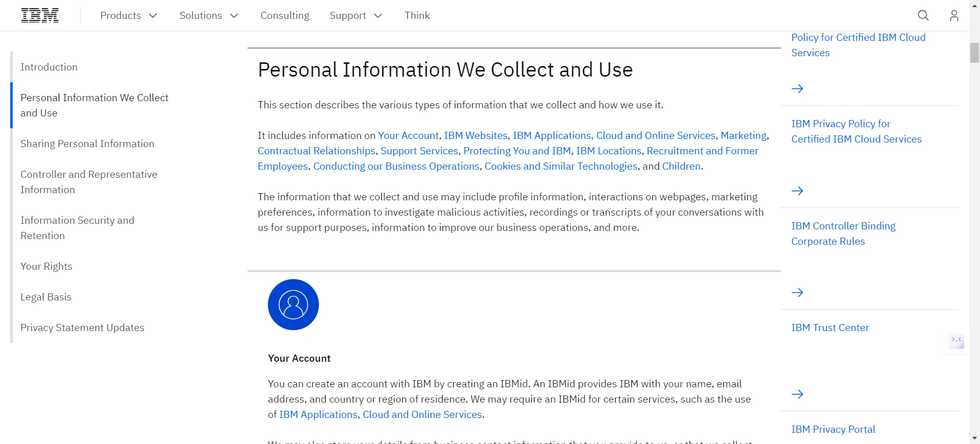Open Information Security and Retention section
The width and height of the screenshot is (980, 444).
pyautogui.click(x=77, y=228)
